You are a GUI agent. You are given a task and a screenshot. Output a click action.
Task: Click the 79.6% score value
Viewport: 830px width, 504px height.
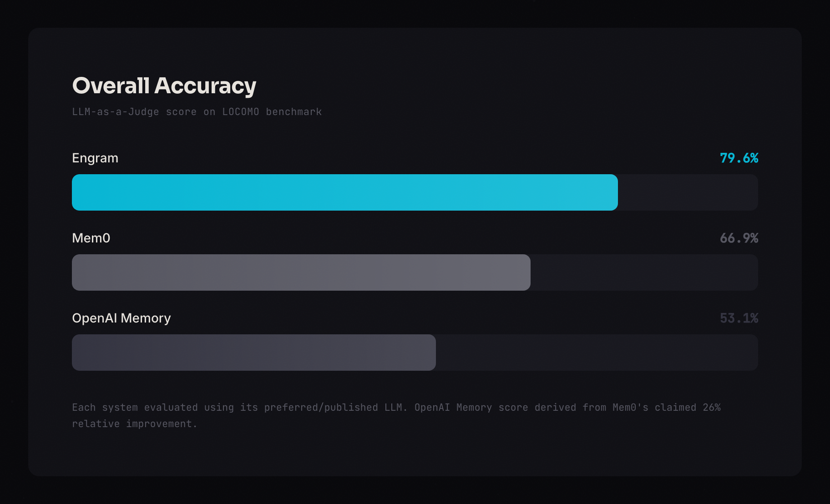coord(739,158)
